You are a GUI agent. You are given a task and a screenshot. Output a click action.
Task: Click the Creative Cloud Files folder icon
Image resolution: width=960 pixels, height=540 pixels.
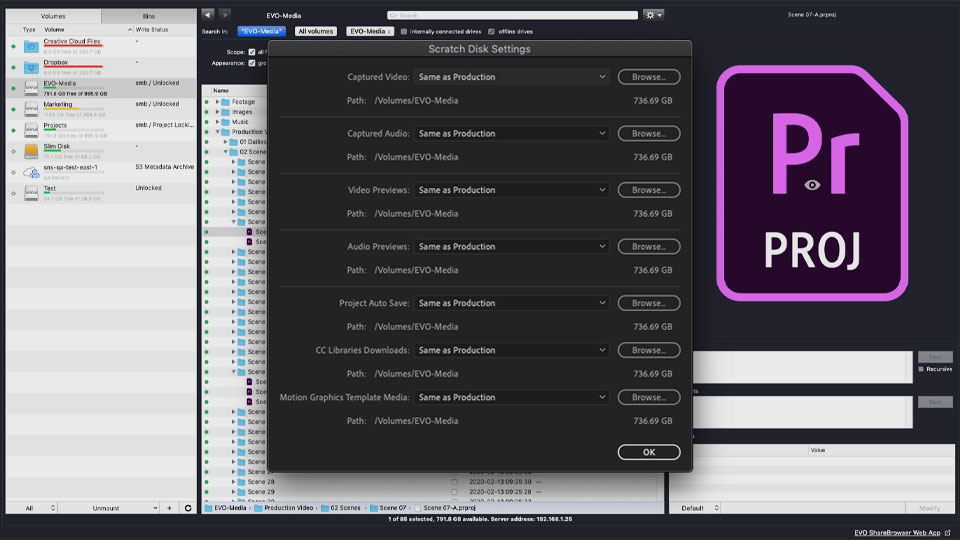click(x=30, y=46)
